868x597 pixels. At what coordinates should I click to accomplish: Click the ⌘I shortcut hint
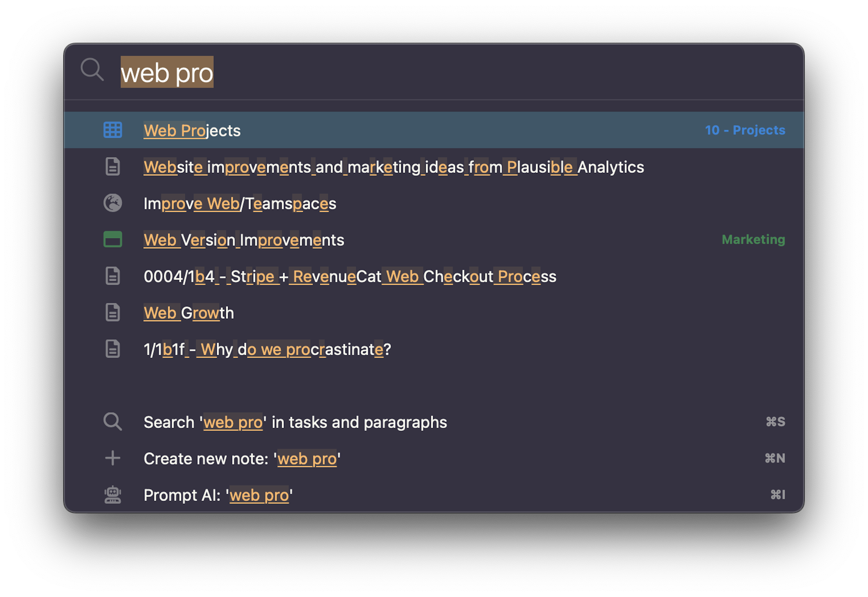point(778,495)
